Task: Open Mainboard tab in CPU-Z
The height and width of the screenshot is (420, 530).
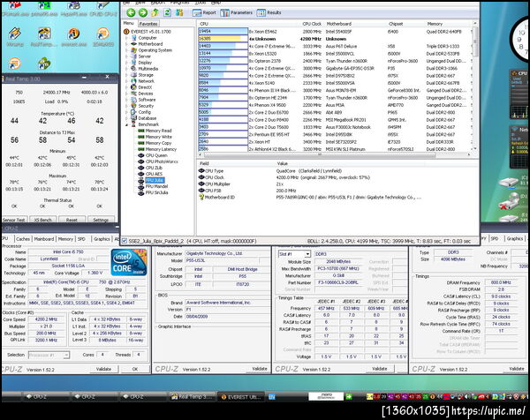Action: pos(44,239)
